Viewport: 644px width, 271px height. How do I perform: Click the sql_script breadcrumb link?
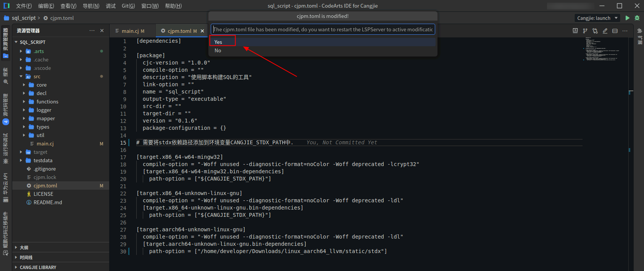[x=24, y=18]
